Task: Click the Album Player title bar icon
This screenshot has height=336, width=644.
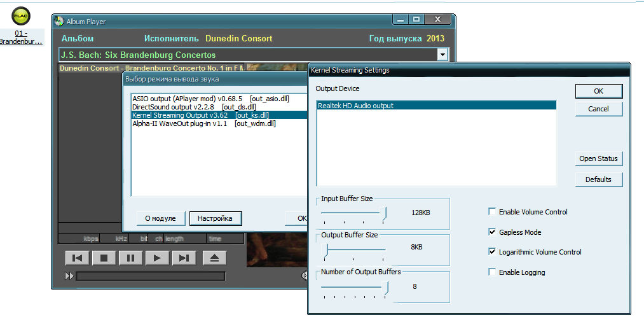Action: 60,22
